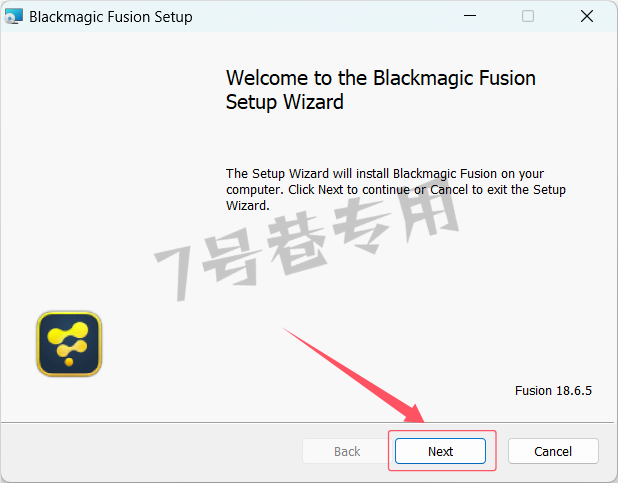Click the "Blackmagic Fusion Setup" window title
618x483 pixels.
coord(111,17)
